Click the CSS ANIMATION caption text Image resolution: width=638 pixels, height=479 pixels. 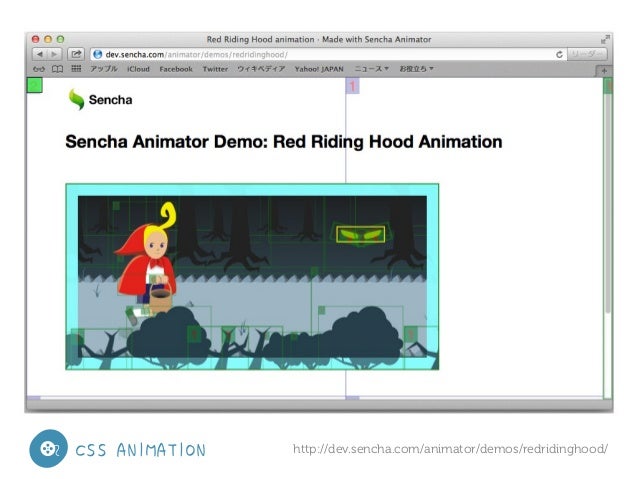[x=141, y=450]
